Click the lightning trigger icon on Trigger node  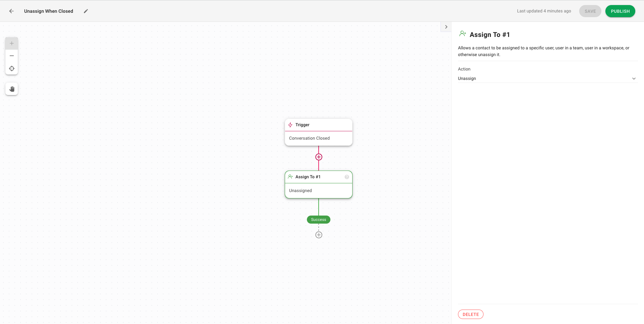[290, 125]
